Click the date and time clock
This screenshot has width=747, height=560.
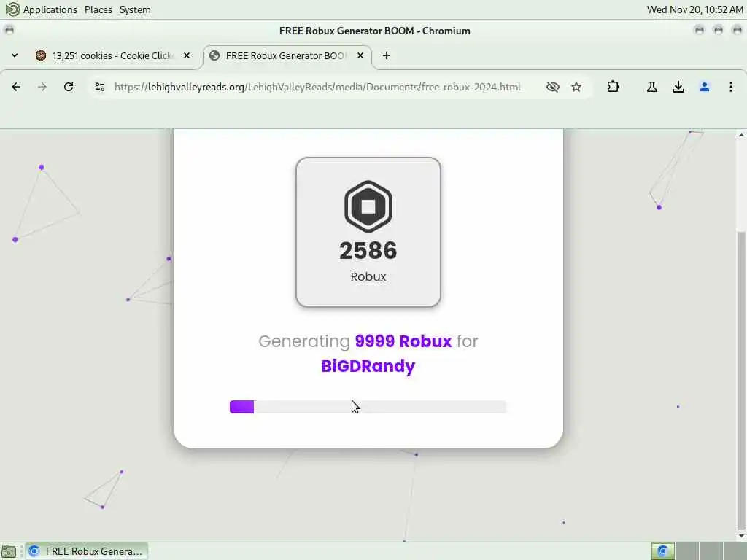[x=694, y=9]
